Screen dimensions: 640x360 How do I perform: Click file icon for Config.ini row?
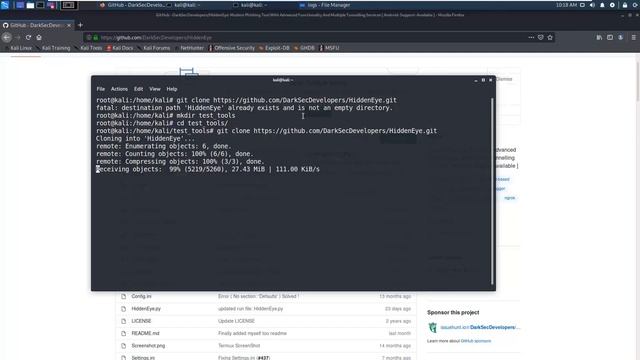point(123,296)
